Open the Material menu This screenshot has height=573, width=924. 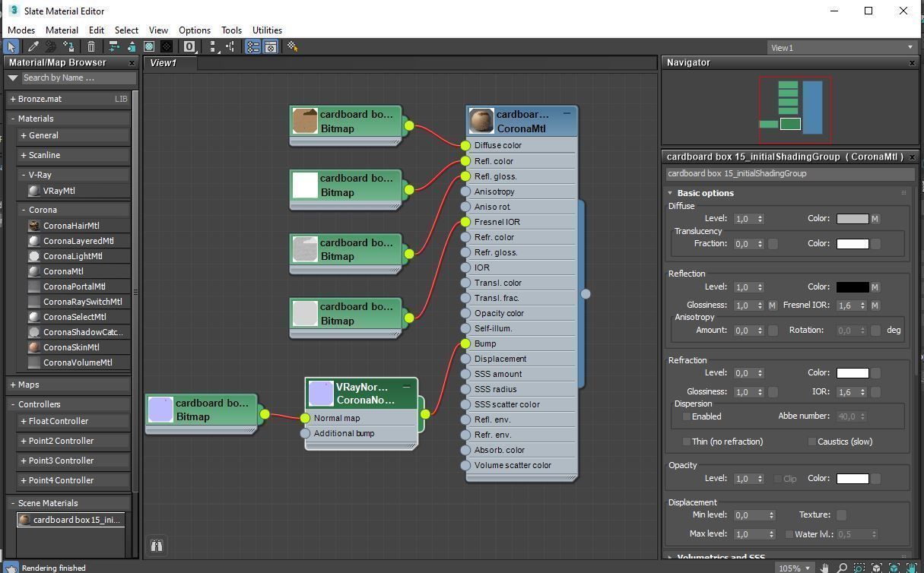click(62, 30)
